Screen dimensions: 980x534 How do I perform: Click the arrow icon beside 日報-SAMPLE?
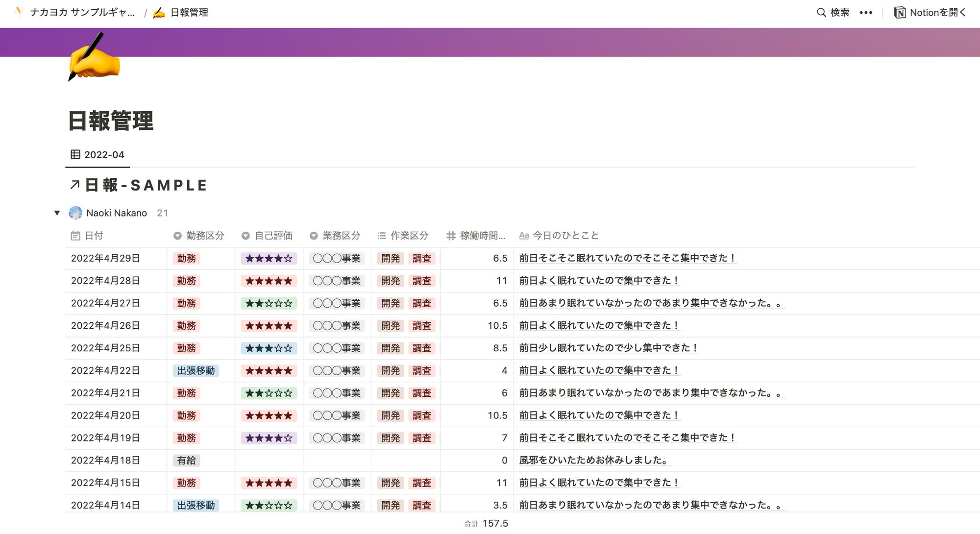coord(74,185)
